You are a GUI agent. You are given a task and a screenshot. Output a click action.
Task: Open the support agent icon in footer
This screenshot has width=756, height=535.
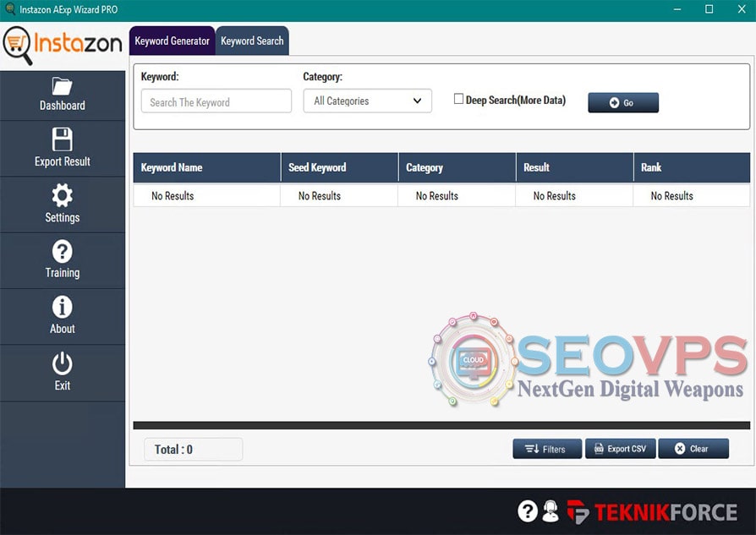(551, 510)
